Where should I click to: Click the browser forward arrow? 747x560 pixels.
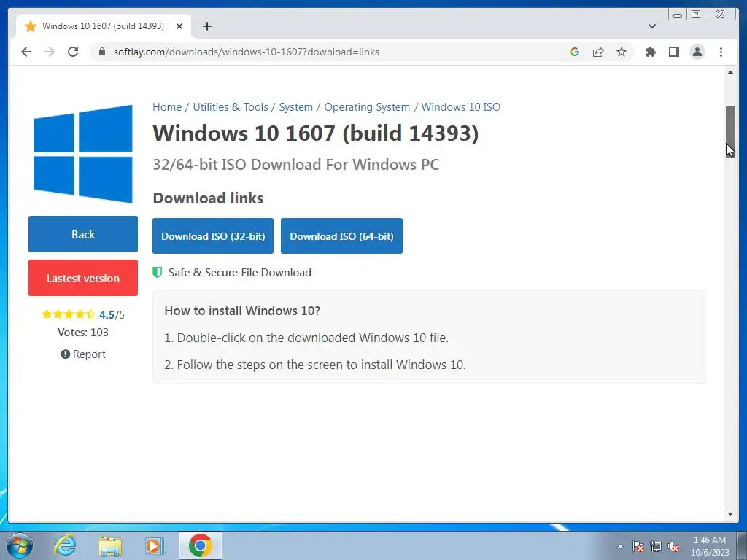pos(50,52)
